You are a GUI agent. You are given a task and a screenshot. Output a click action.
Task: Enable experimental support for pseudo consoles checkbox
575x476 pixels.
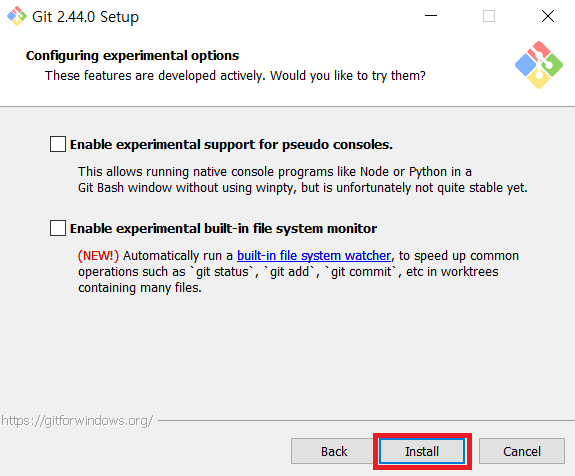pos(58,144)
